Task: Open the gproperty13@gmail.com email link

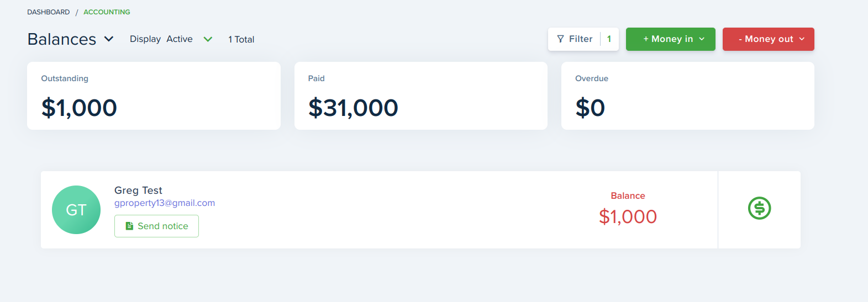Action: click(x=165, y=203)
